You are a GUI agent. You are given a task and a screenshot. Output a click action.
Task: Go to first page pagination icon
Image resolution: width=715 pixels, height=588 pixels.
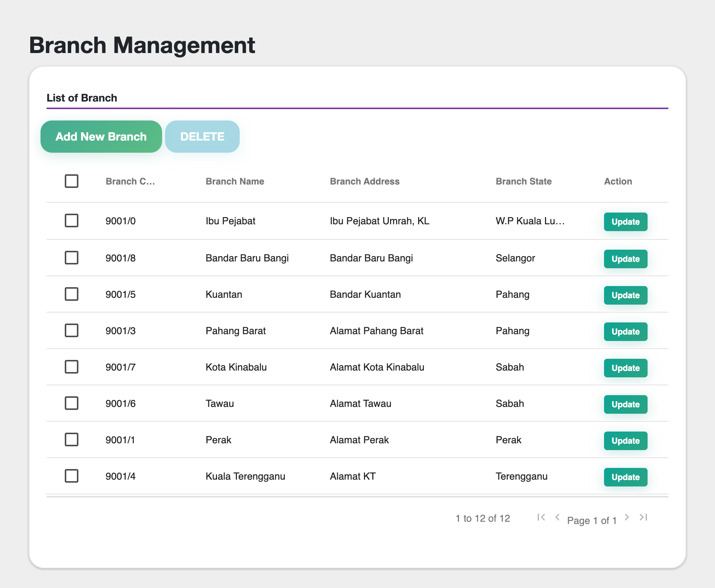pyautogui.click(x=541, y=517)
